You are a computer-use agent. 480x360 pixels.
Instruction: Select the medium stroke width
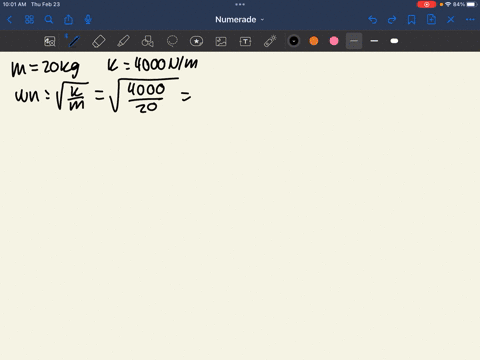click(374, 41)
